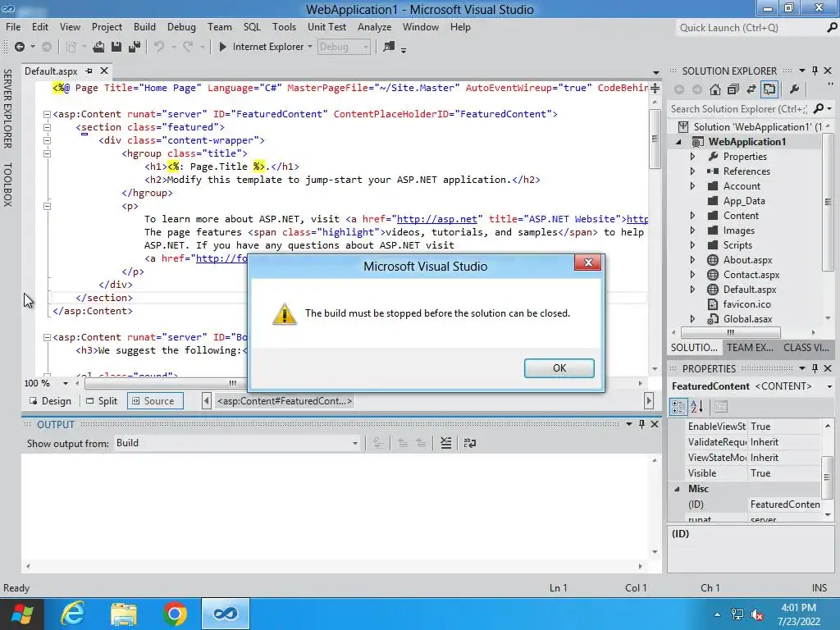Toggle auto hide pin on Output panel

[x=641, y=424]
